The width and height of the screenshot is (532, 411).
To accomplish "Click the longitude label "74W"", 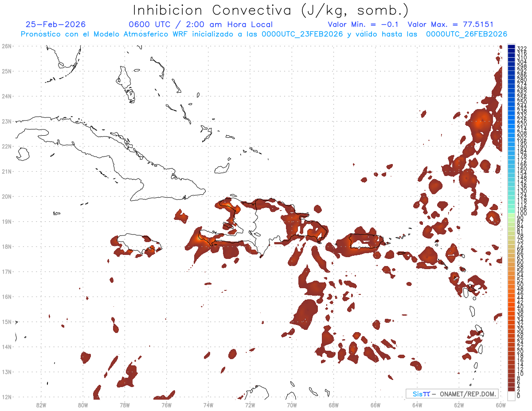I will pos(208,405).
